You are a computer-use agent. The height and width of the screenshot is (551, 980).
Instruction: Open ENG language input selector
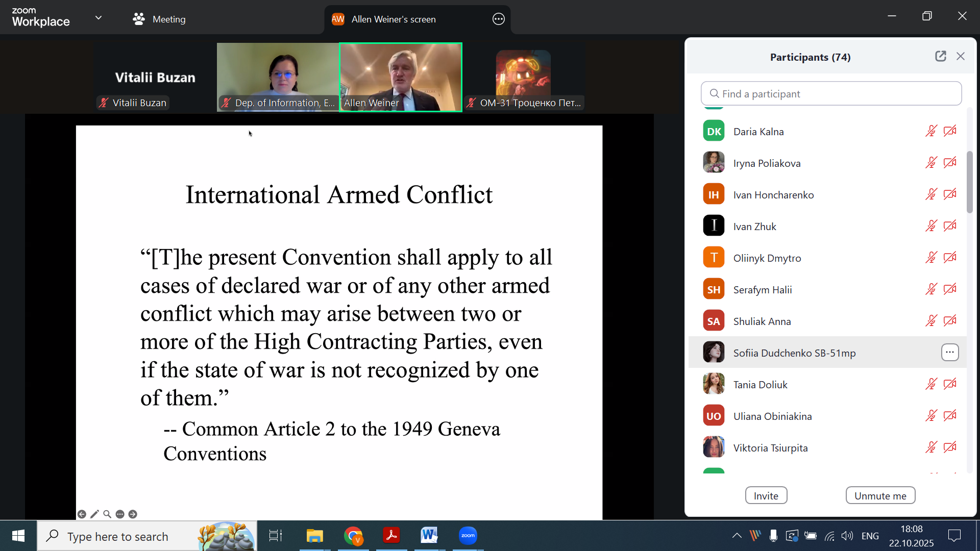pyautogui.click(x=870, y=536)
